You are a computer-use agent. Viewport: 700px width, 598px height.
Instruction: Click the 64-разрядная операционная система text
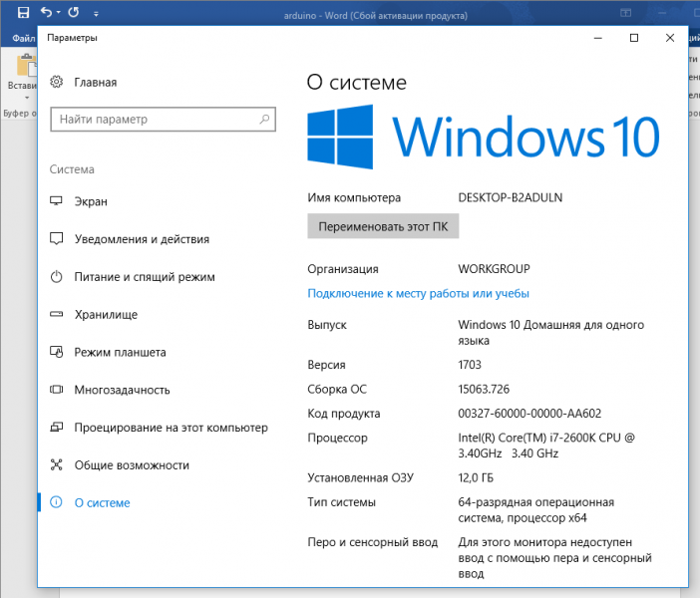[536, 510]
